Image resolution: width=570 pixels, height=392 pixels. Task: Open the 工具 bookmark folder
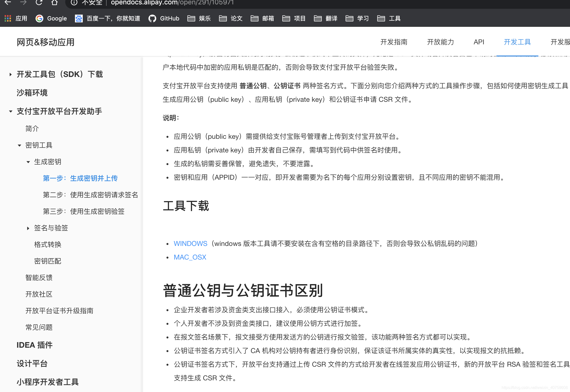pyautogui.click(x=389, y=19)
